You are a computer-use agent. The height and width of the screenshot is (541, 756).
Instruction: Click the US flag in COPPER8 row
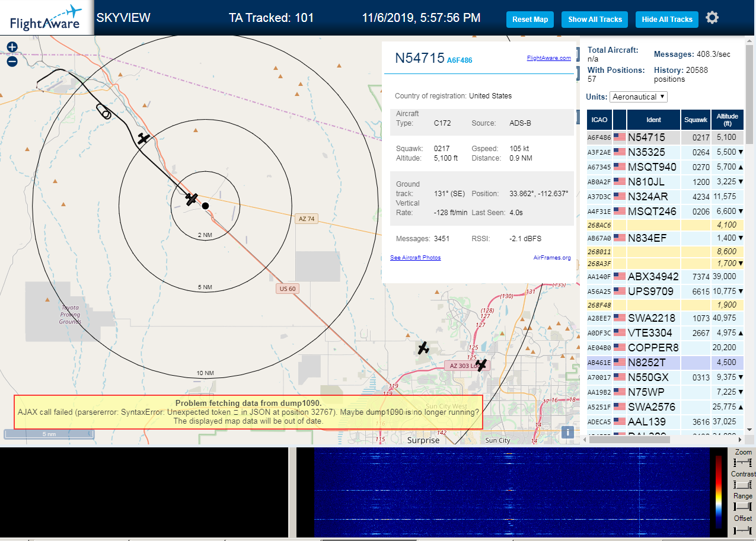620,347
